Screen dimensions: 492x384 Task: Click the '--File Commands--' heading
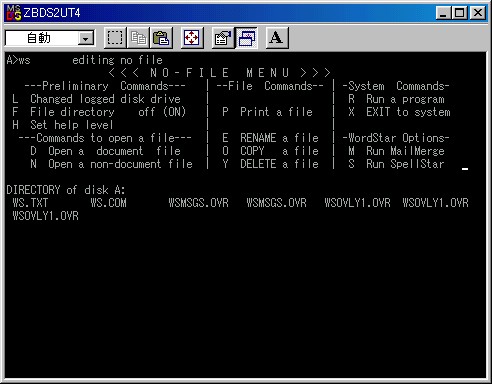pos(270,86)
